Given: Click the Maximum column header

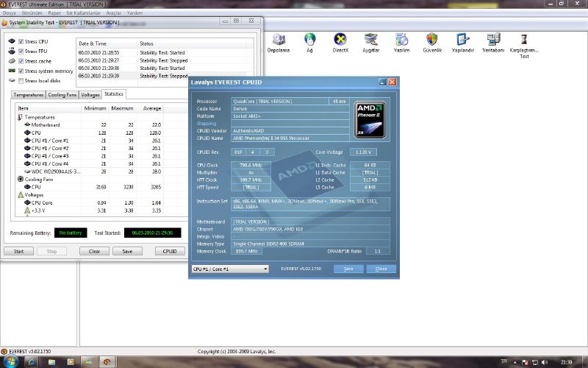Looking at the screenshot, I should [122, 108].
